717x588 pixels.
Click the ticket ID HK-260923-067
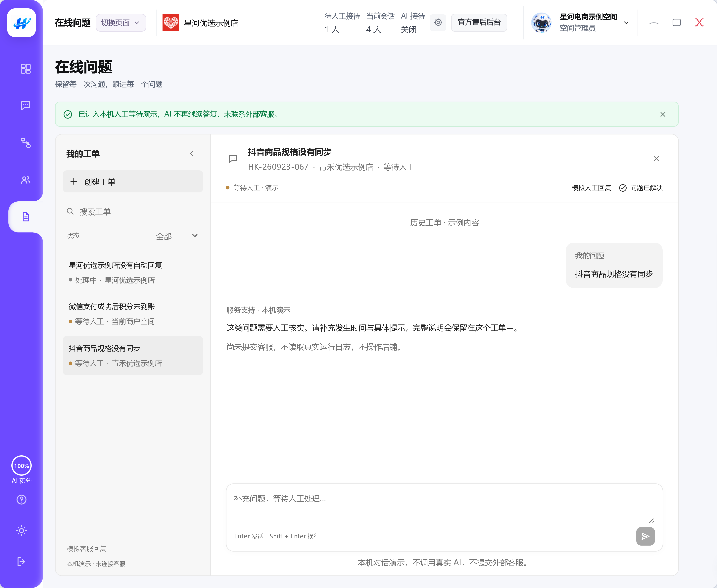tap(278, 167)
